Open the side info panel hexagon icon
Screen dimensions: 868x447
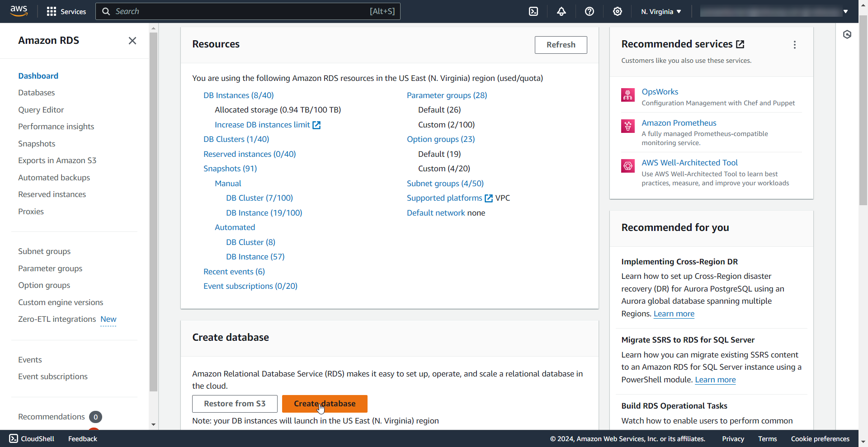847,34
